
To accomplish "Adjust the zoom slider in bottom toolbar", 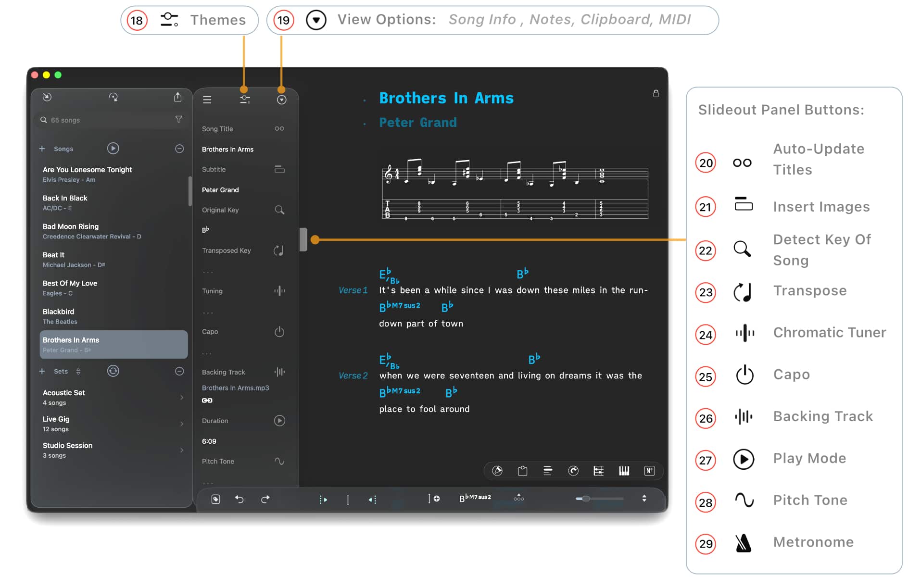I will coord(599,499).
